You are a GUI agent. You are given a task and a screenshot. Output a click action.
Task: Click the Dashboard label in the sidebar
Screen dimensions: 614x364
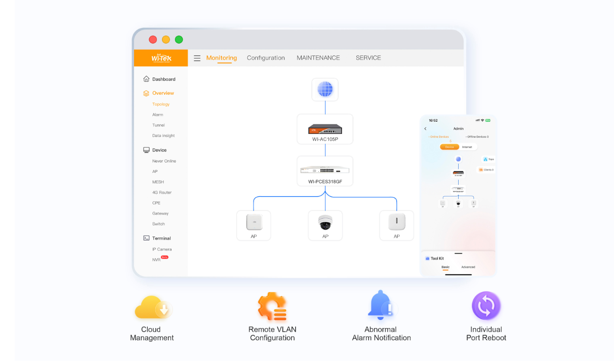click(x=164, y=79)
